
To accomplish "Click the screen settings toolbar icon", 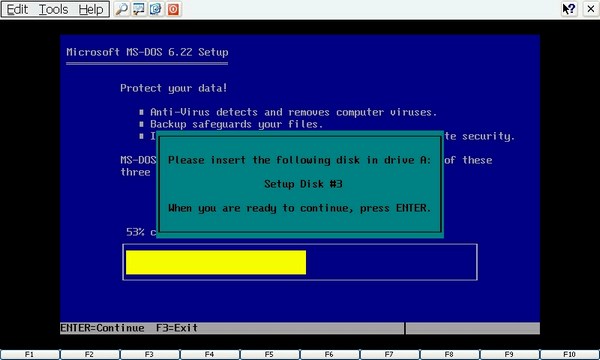I will coord(139,9).
